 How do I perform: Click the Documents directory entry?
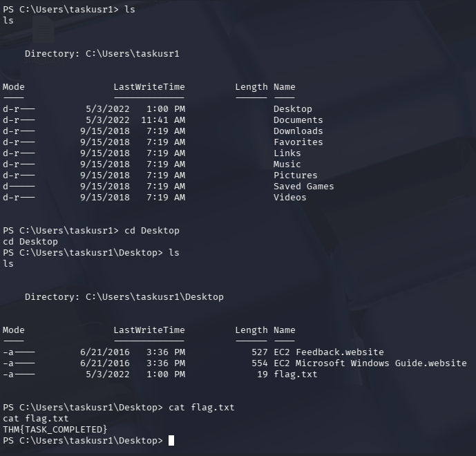point(298,120)
